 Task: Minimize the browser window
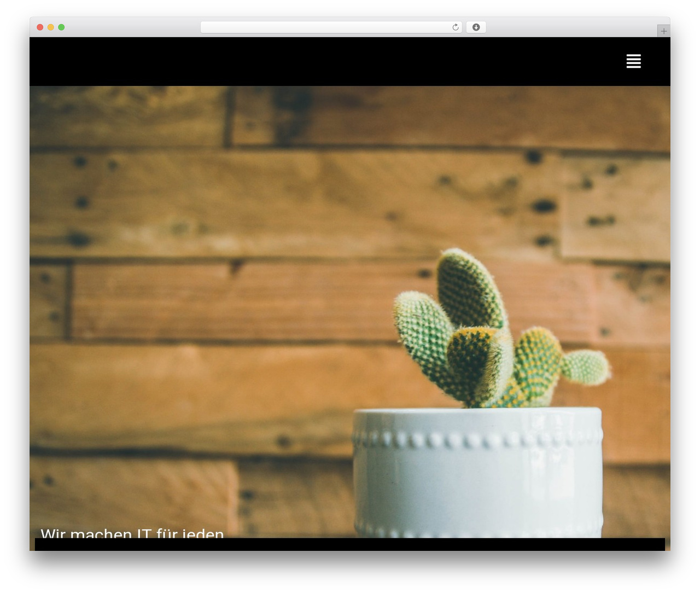(x=50, y=27)
